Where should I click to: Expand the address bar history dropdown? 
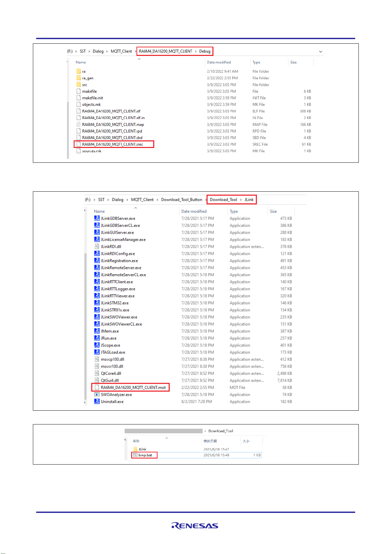click(320, 52)
